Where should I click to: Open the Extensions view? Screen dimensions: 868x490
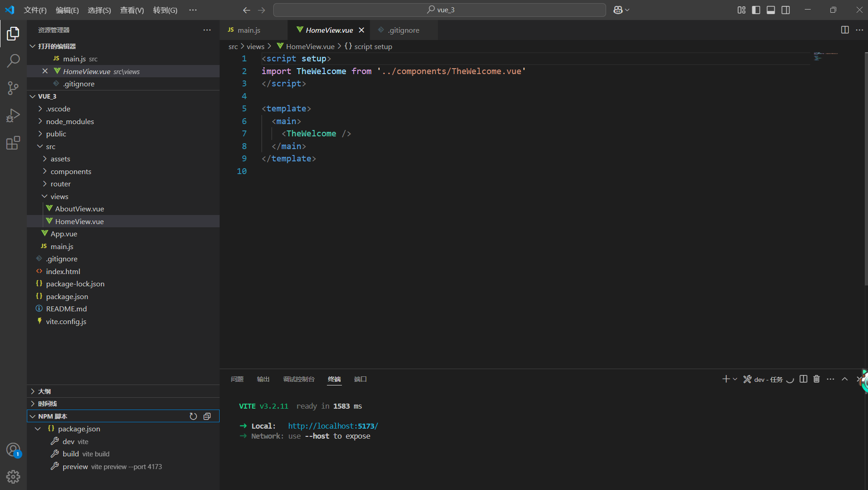click(13, 143)
